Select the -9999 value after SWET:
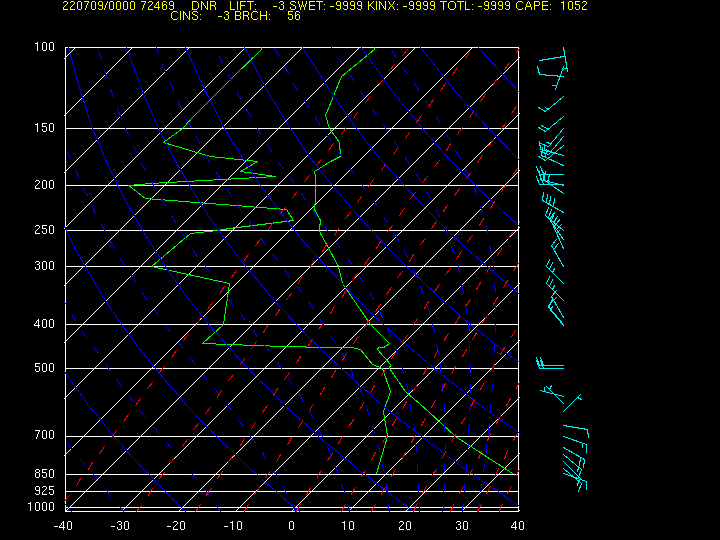This screenshot has width=720, height=540. 348,6
